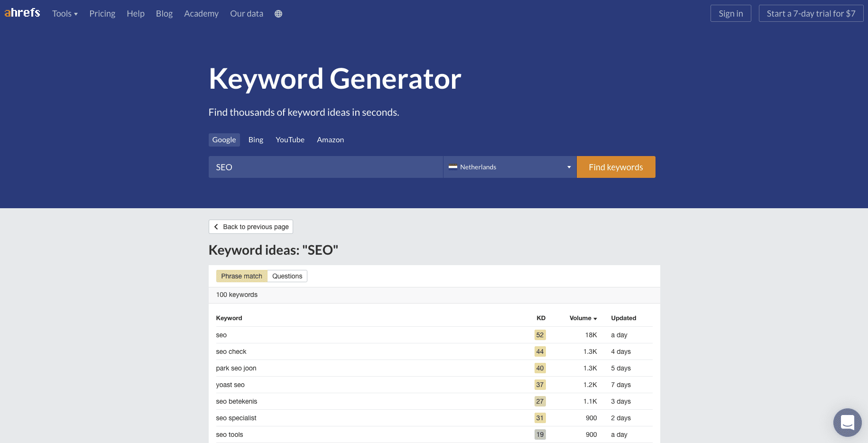Open the language globe icon
This screenshot has width=868, height=443.
click(278, 14)
